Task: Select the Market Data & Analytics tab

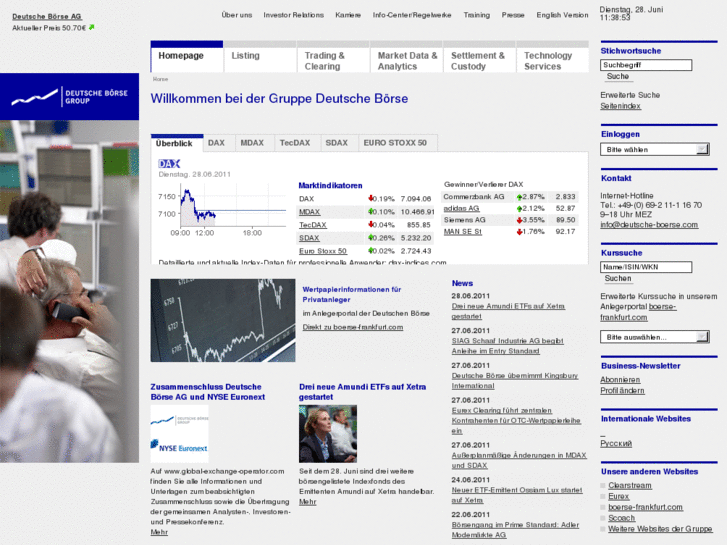Action: tap(407, 57)
